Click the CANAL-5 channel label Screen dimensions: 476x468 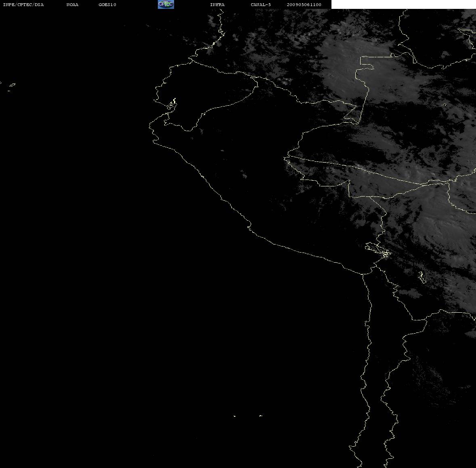coord(261,4)
